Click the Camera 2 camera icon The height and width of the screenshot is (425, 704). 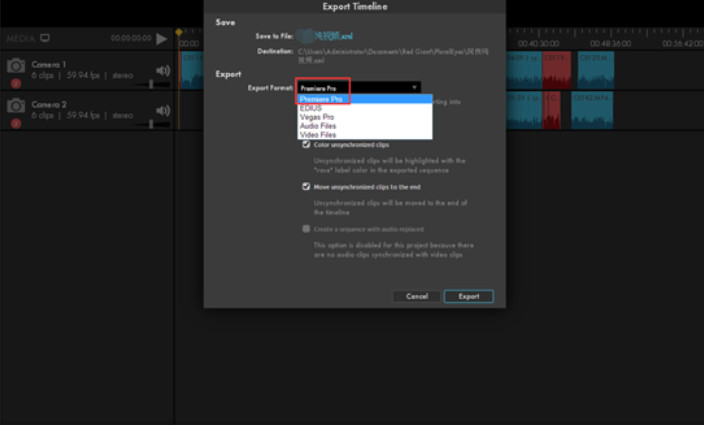[x=16, y=106]
